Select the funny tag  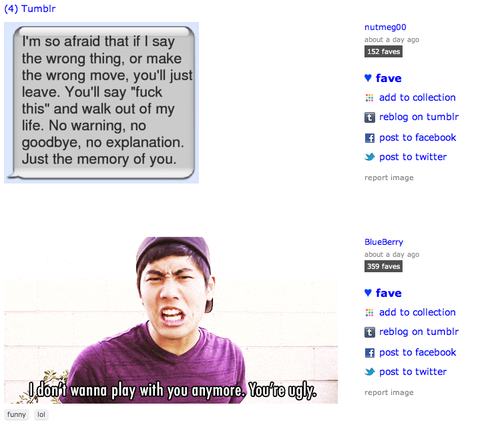(x=16, y=415)
